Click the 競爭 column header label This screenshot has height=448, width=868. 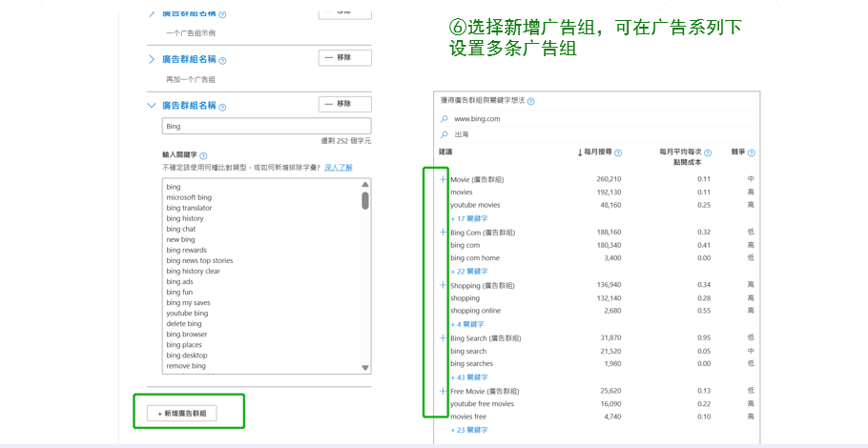(x=738, y=152)
